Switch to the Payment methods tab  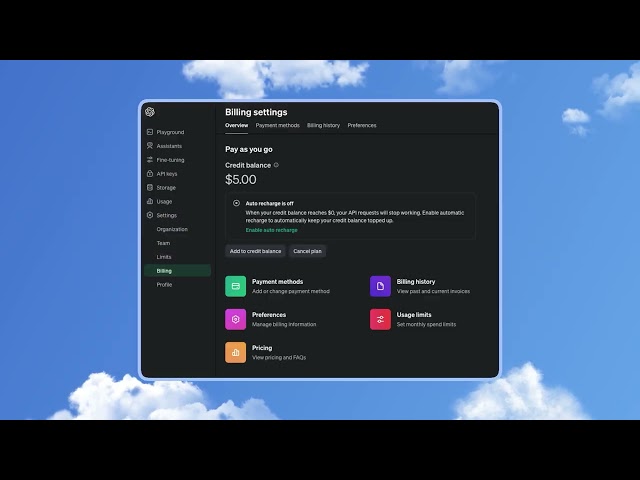(x=278, y=125)
